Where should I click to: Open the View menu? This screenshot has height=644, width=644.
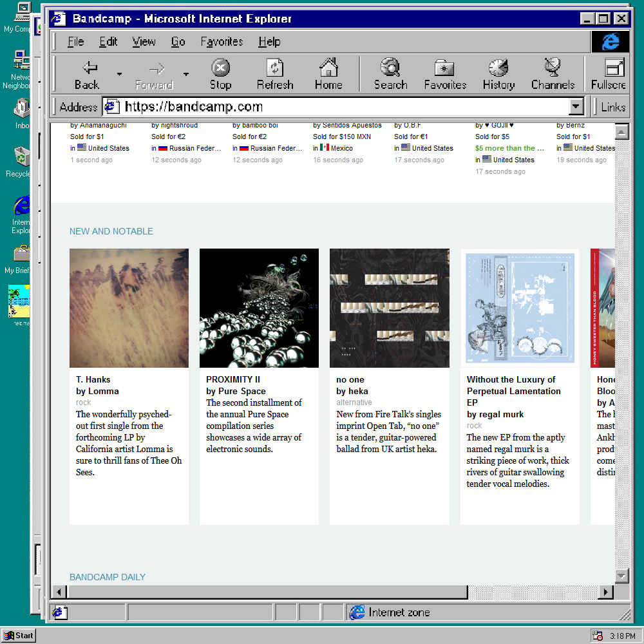coord(144,41)
